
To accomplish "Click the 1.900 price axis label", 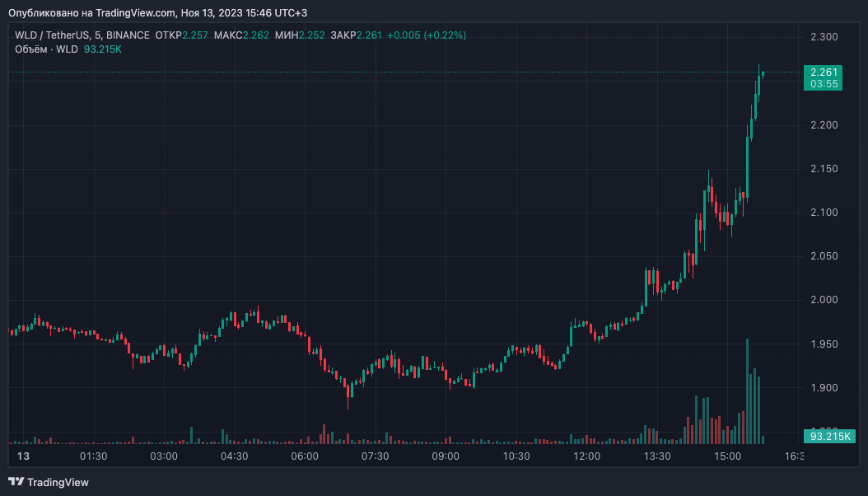I will (824, 387).
